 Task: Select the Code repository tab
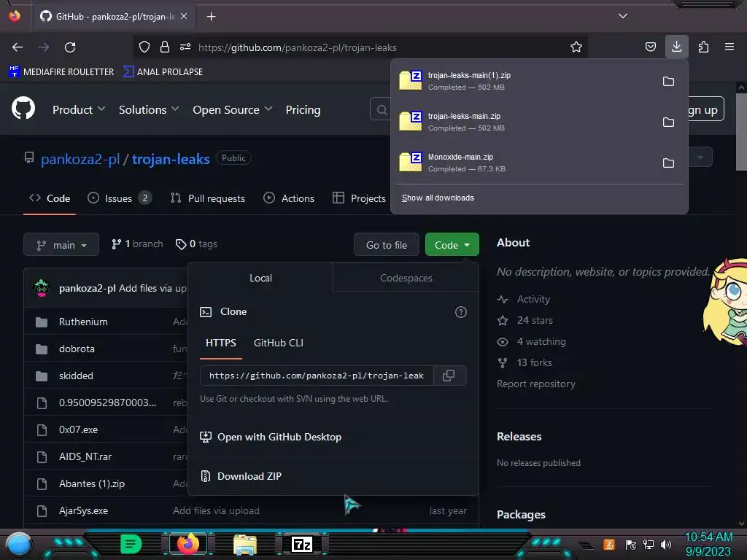50,198
